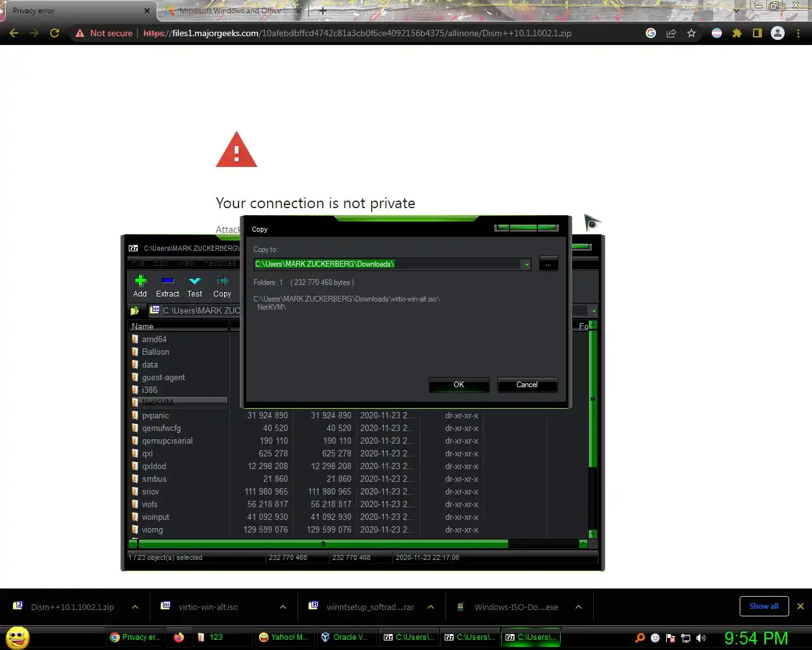Switch to the Privacy error tab
This screenshot has width=812, height=650.
click(x=77, y=11)
